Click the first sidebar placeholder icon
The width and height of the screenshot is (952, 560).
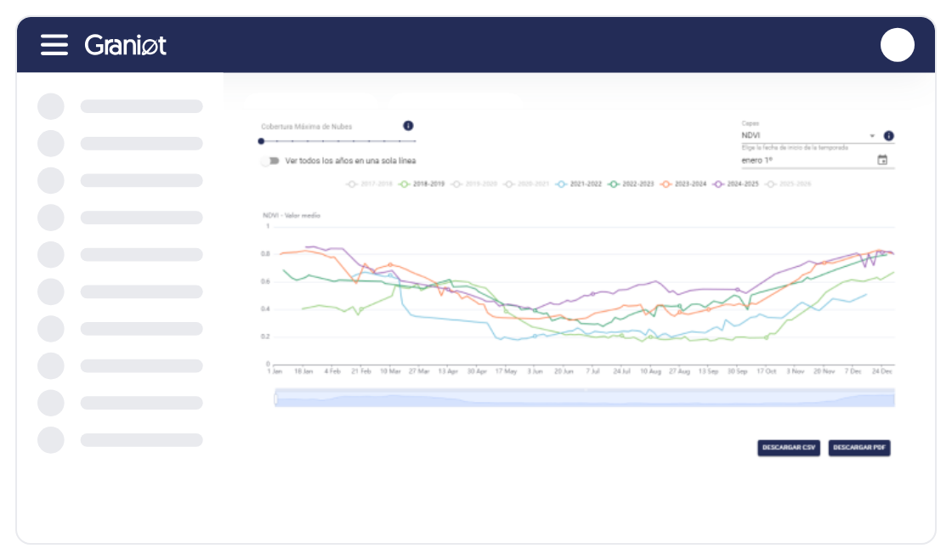[x=51, y=106]
